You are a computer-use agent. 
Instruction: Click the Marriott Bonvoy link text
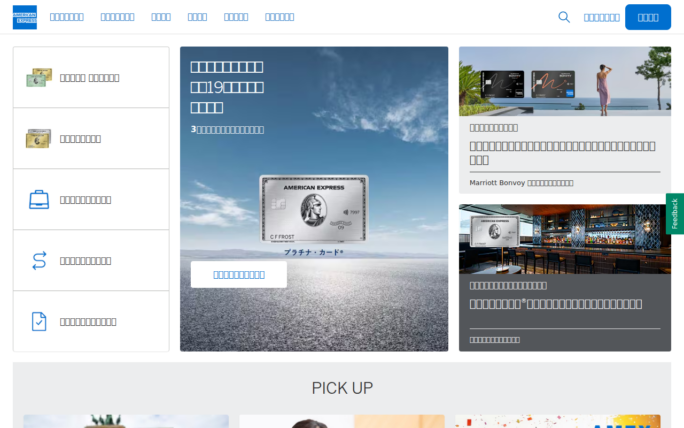[x=521, y=183]
